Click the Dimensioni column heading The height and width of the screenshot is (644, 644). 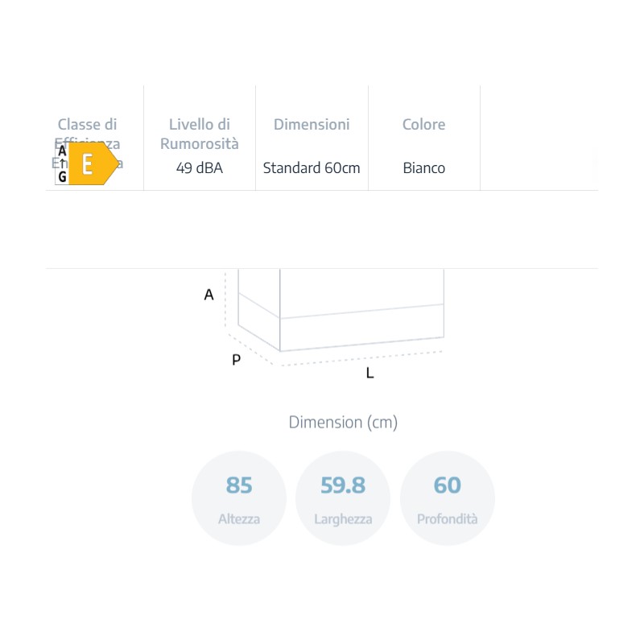point(312,125)
